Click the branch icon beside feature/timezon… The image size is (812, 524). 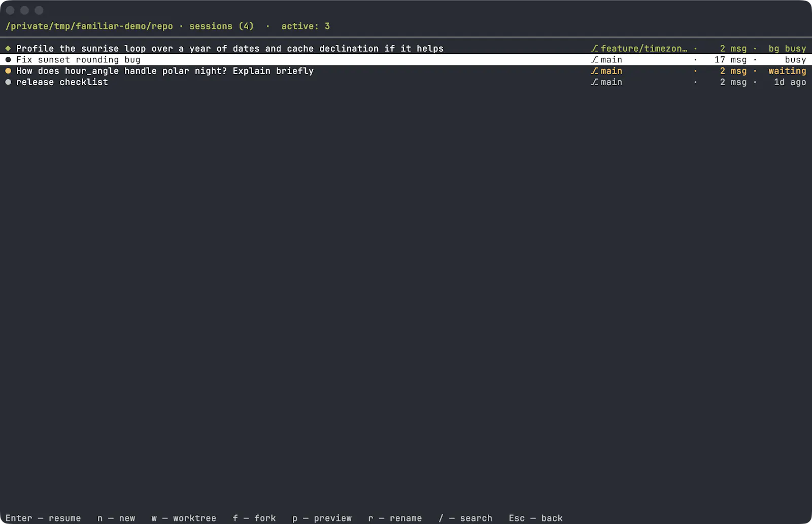coord(594,48)
